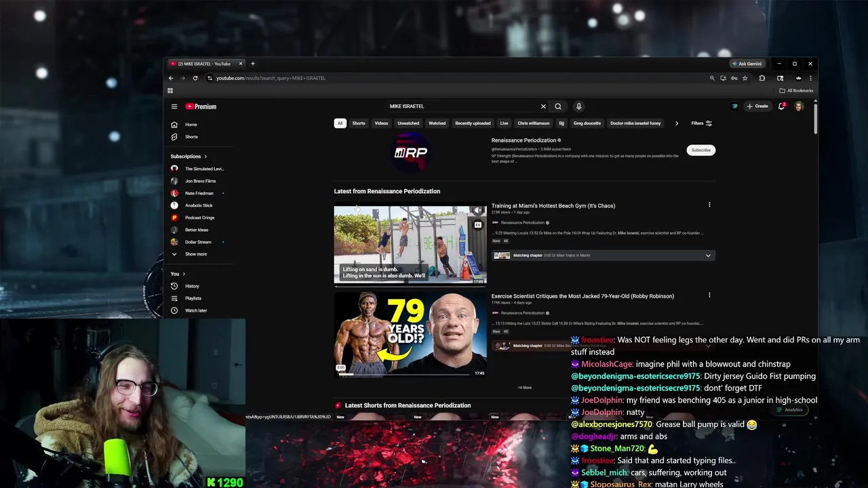Open Anabolic Stick subscription

tap(199, 205)
